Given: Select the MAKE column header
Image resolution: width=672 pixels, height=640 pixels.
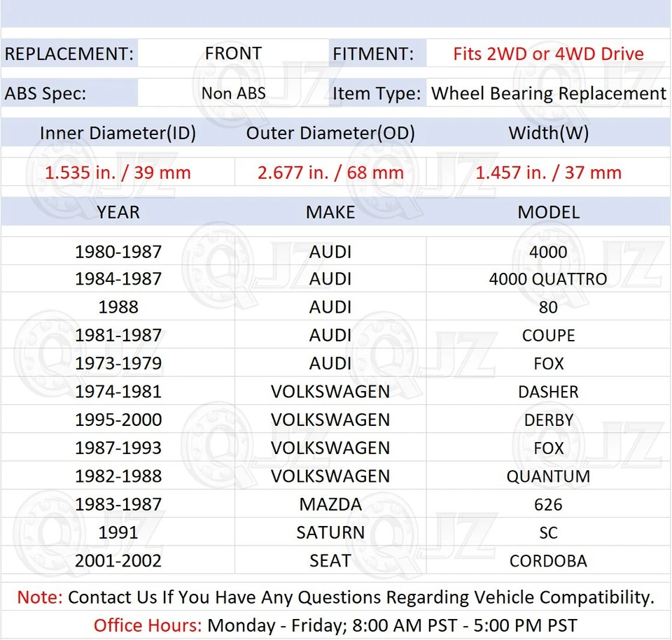Looking at the screenshot, I should tap(330, 212).
